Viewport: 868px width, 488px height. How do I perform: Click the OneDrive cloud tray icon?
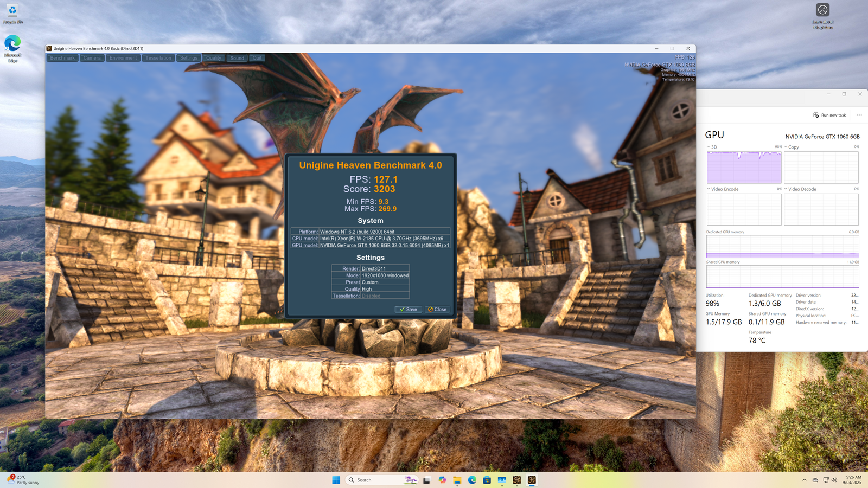click(x=815, y=480)
